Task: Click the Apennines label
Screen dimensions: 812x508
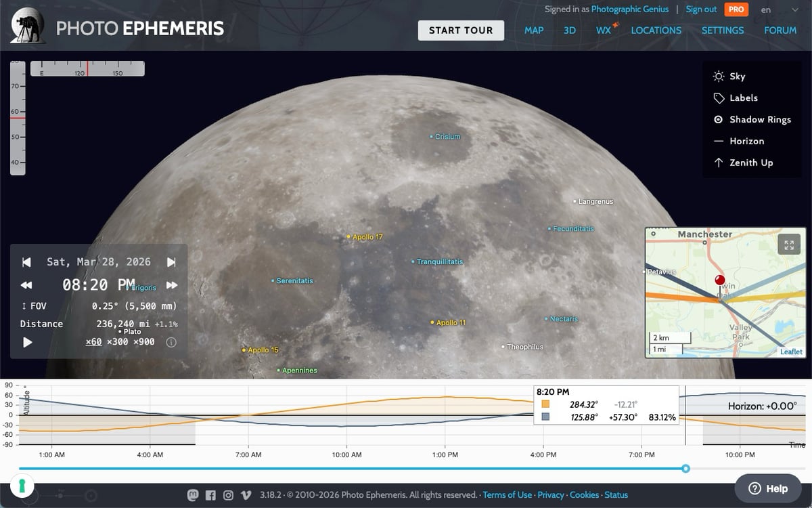Action: [x=297, y=371]
